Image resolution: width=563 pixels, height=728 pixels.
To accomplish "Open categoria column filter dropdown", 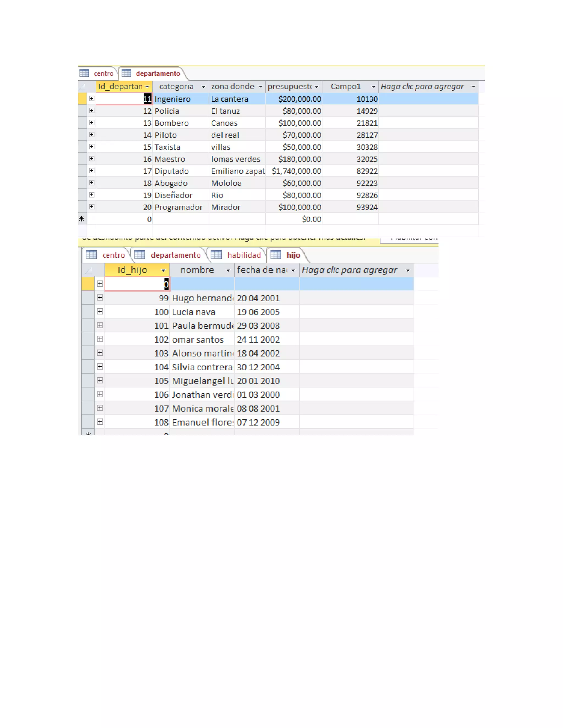I will tap(203, 87).
